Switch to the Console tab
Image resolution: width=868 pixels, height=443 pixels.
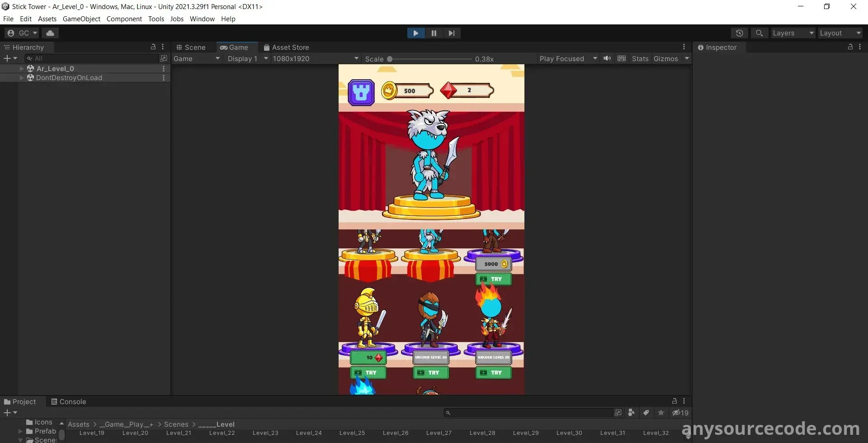coord(68,402)
